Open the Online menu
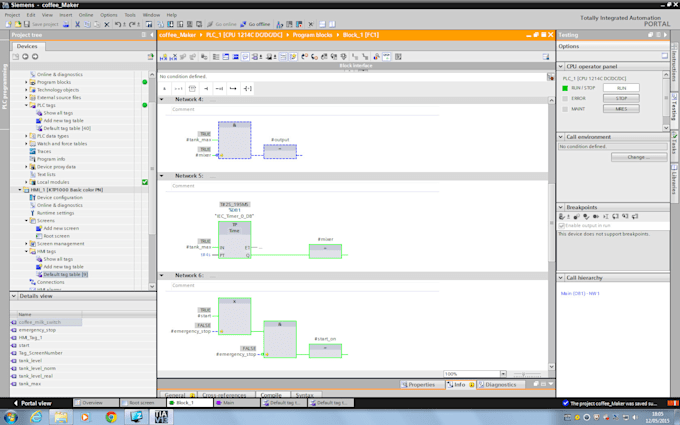Viewport: 680px width, 425px height. coord(86,15)
